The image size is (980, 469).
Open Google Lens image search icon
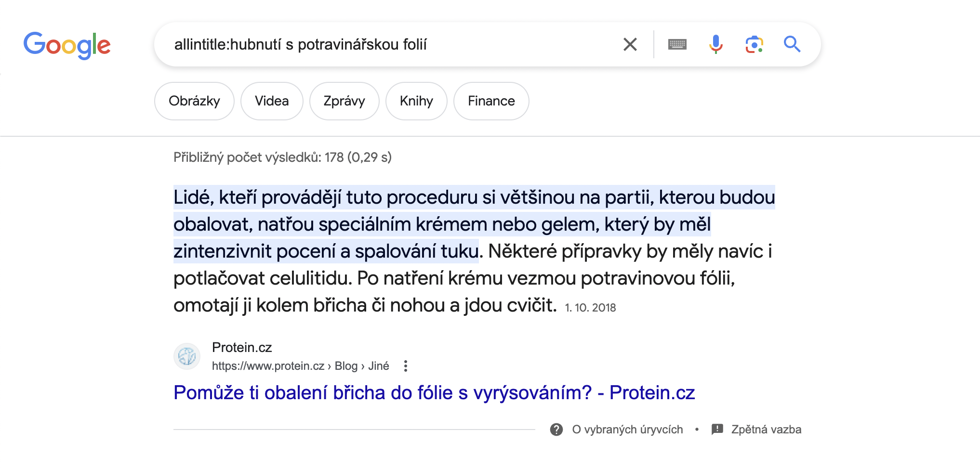754,44
